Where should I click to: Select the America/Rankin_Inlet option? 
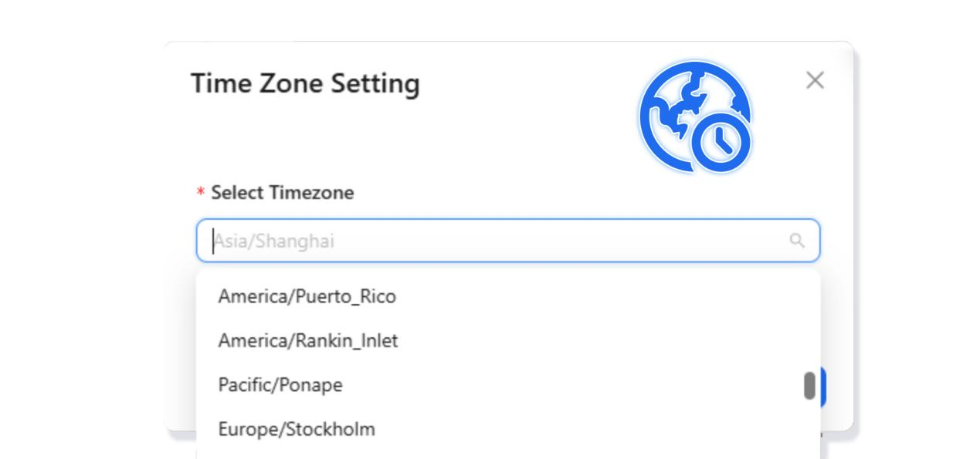tap(307, 340)
